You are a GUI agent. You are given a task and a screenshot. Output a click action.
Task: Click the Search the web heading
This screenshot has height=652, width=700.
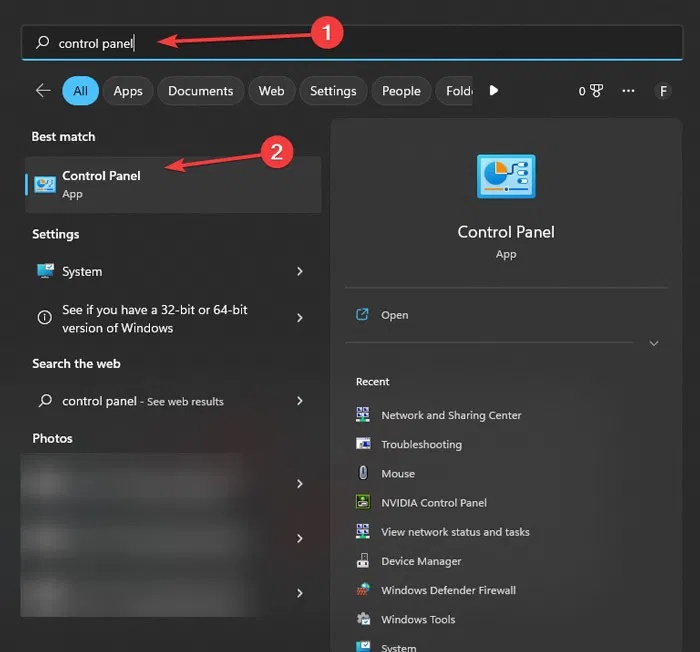point(76,364)
